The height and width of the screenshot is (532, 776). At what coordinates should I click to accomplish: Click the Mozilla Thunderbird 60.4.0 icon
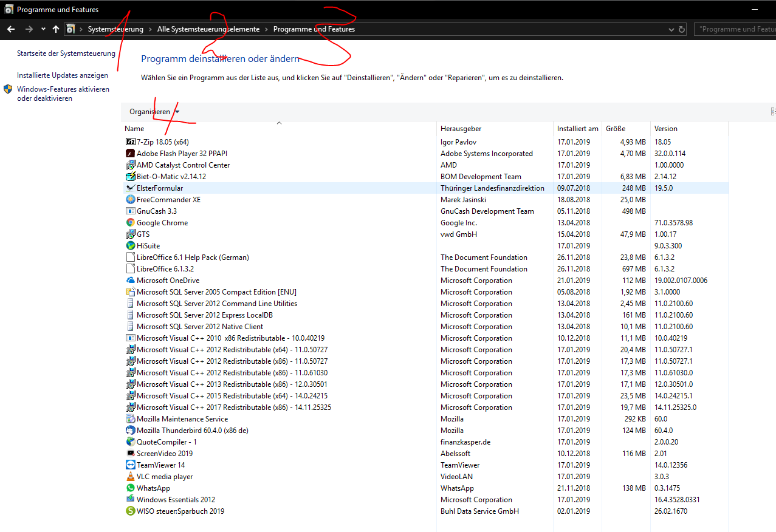(130, 431)
